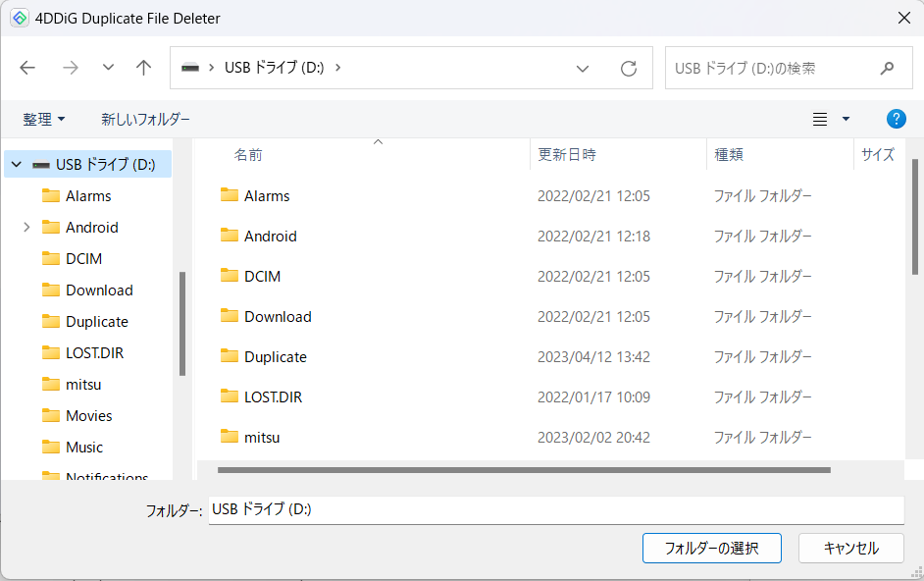This screenshot has height=581, width=924.
Task: Open the view options dropdown arrow
Action: [846, 120]
